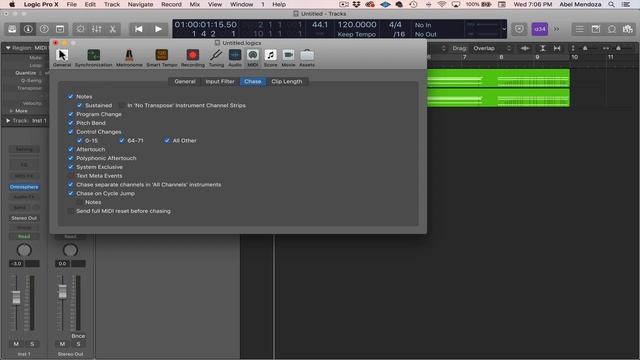Open Quick Help button
This screenshot has width=640, height=360.
tap(44, 29)
